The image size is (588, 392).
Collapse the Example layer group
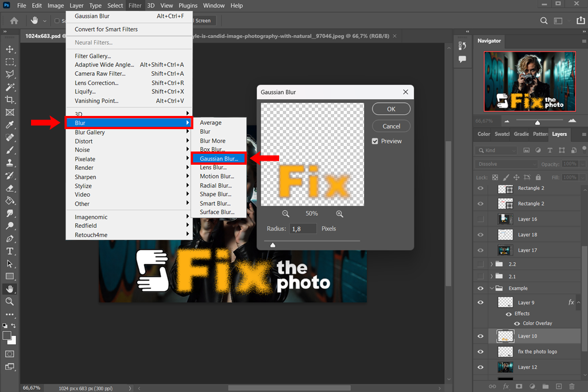(x=492, y=288)
